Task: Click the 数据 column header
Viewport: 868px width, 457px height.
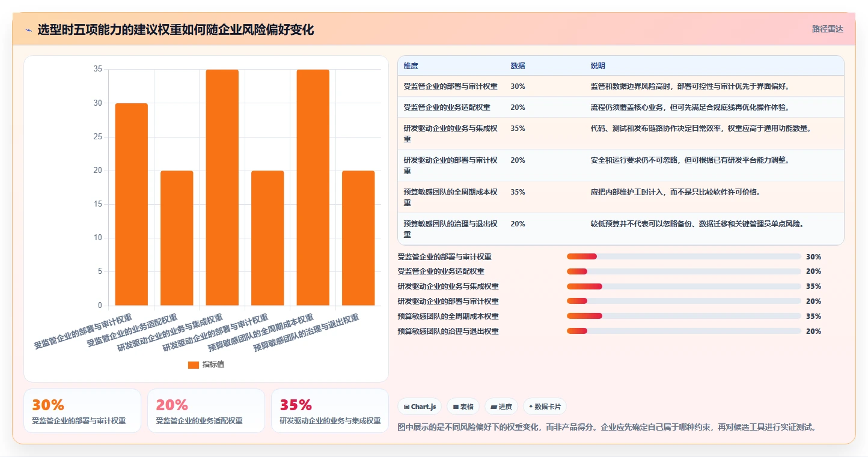Action: 518,66
